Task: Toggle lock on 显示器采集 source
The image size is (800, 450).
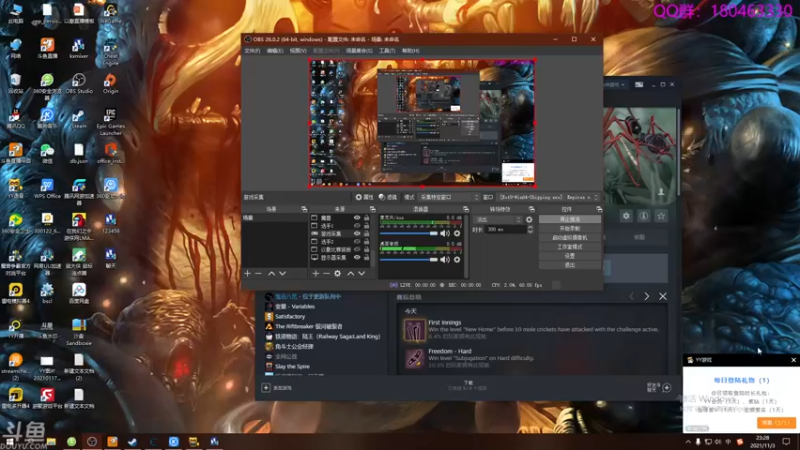Action: point(366,258)
